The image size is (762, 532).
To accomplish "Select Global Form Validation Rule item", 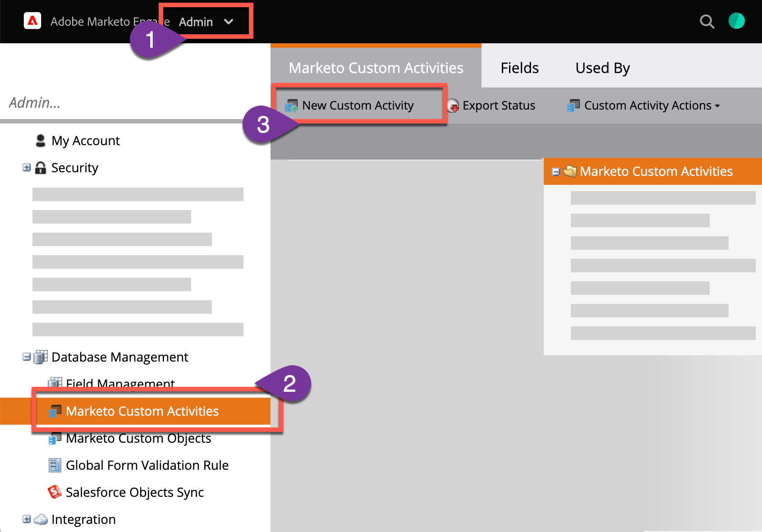I will [147, 465].
